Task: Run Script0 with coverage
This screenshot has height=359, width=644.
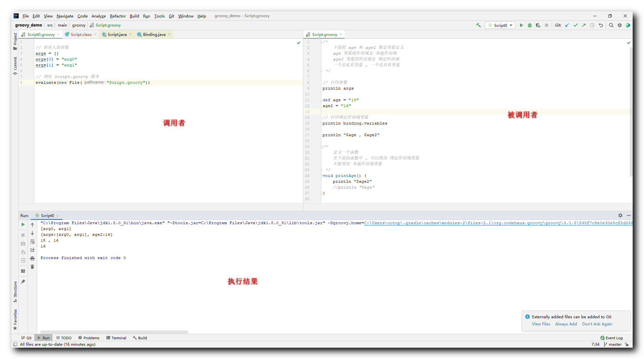Action: pyautogui.click(x=538, y=25)
